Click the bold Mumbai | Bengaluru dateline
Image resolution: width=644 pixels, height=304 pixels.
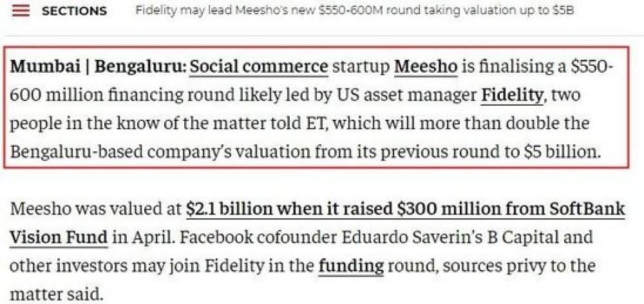coord(98,66)
